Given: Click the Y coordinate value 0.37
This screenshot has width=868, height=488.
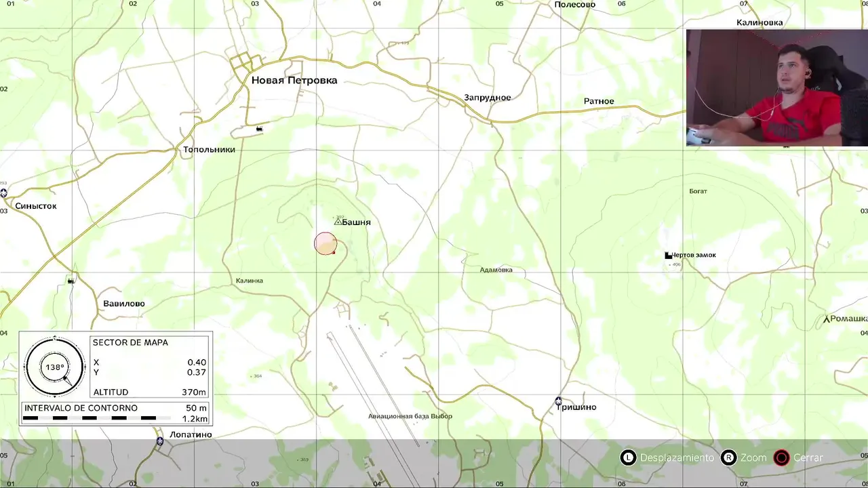Looking at the screenshot, I should click(197, 373).
